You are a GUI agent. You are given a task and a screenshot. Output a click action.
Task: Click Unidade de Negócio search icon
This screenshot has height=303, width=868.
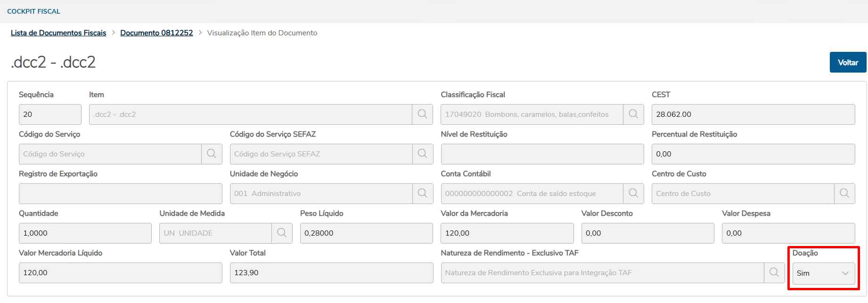[x=422, y=194]
